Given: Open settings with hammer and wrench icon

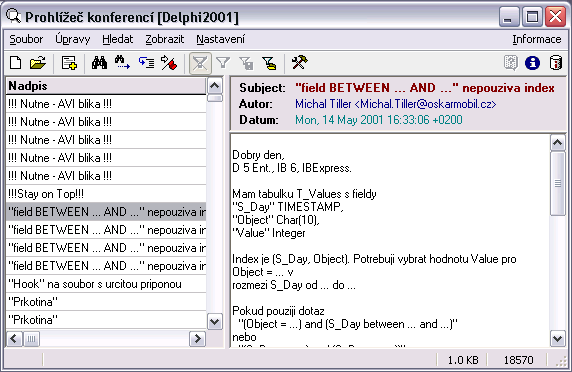Looking at the screenshot, I should [299, 62].
